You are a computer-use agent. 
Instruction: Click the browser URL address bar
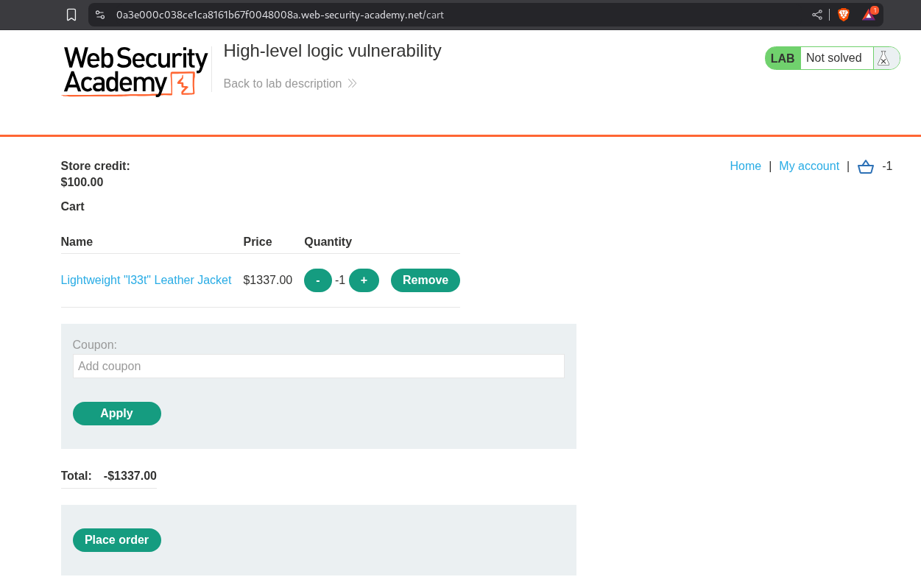pos(442,15)
